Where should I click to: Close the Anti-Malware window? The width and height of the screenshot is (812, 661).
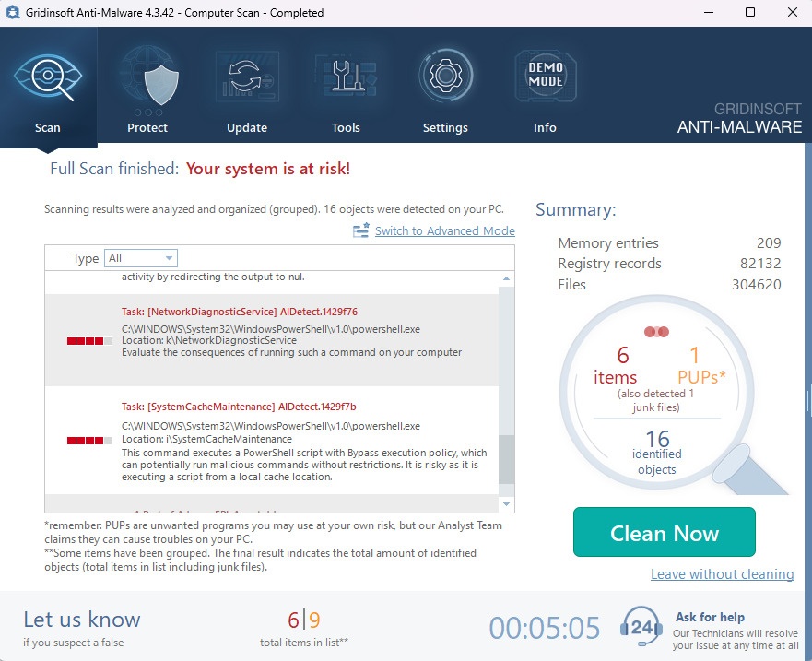point(793,12)
